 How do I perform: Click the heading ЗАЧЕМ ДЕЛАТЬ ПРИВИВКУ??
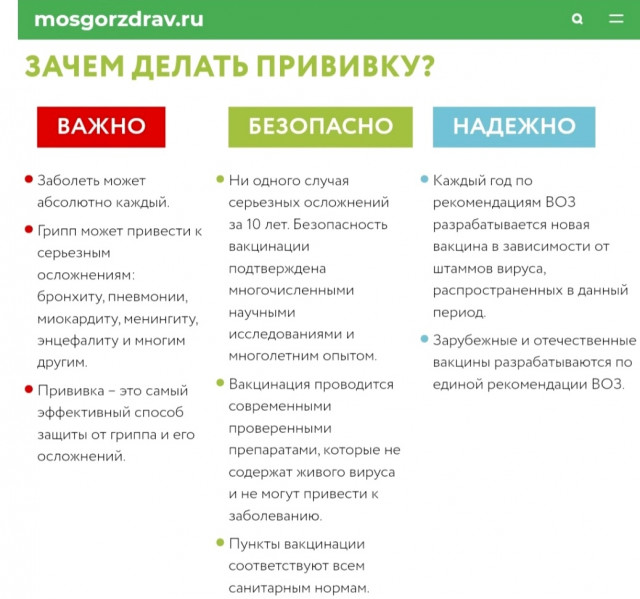(229, 66)
